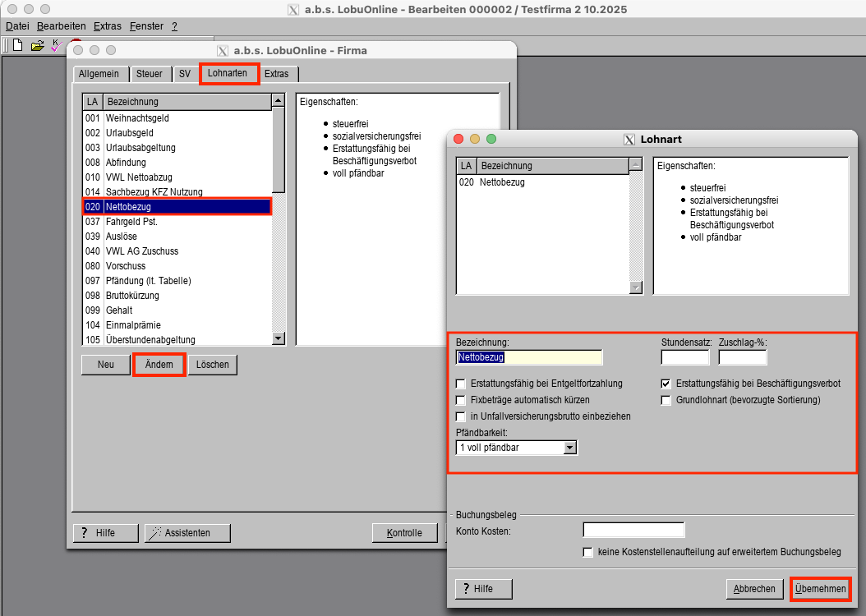Click the Übernehmen button
Image resolution: width=866 pixels, height=616 pixels.
[819, 589]
